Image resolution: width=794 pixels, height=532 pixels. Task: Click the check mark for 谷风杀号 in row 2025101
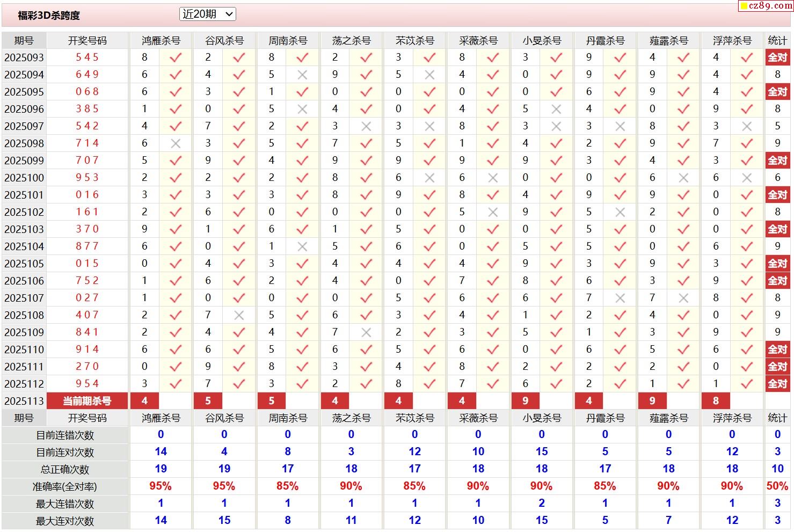[x=239, y=195]
